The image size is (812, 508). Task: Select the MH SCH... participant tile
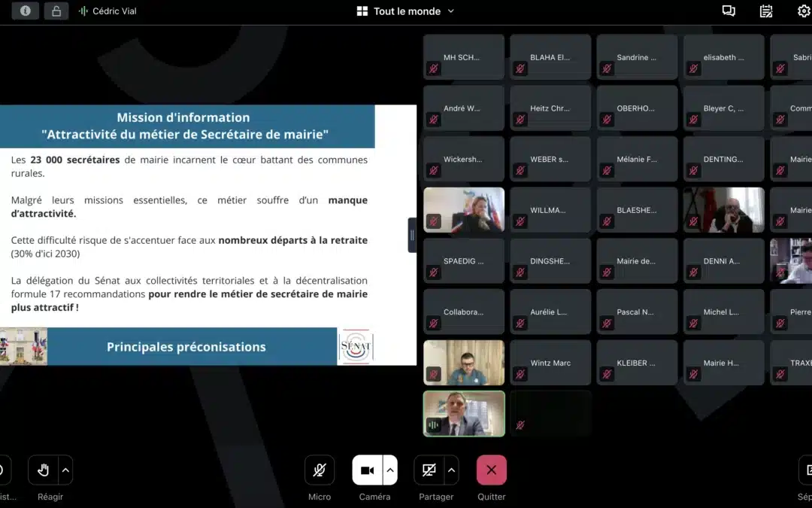(x=464, y=57)
